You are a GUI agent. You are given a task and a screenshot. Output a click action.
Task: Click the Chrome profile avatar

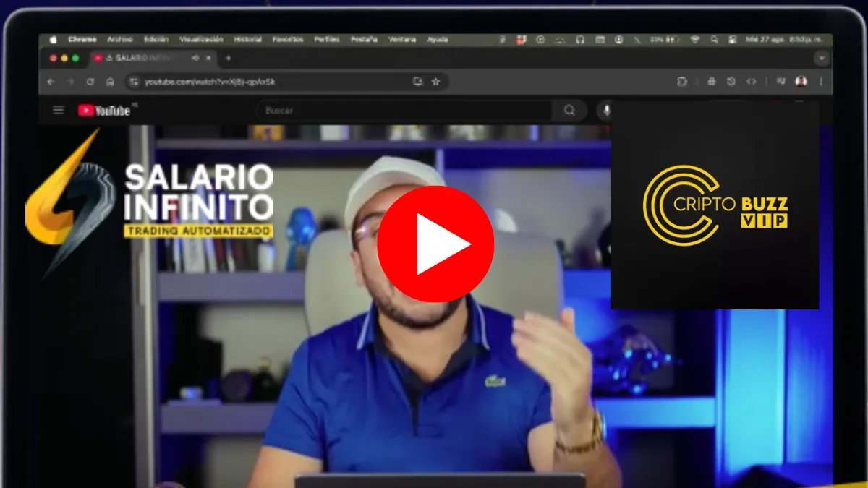pyautogui.click(x=801, y=82)
